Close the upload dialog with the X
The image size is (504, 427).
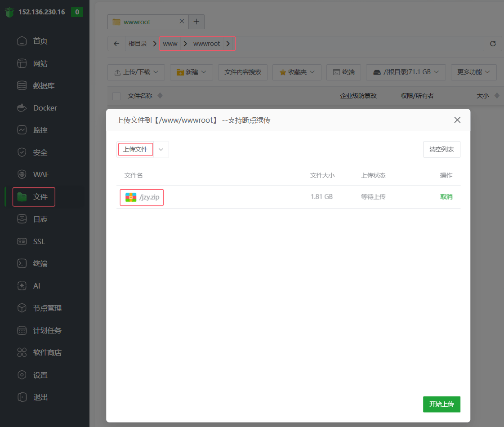click(x=457, y=120)
